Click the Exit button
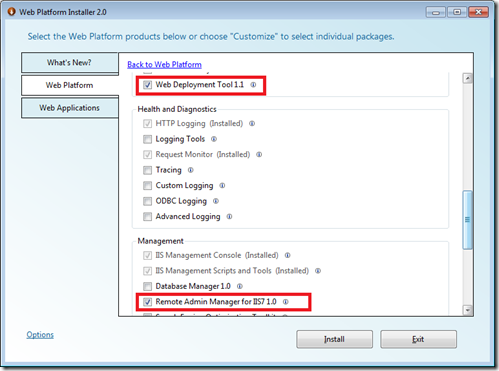 pos(418,339)
